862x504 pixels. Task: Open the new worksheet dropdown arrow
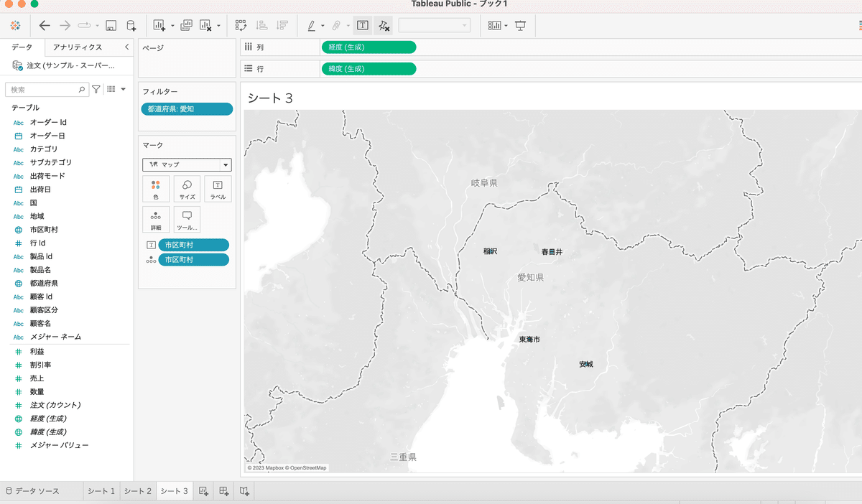[172, 27]
